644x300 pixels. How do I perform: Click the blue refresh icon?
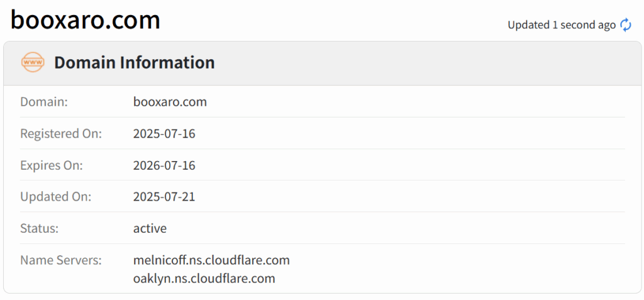click(626, 25)
